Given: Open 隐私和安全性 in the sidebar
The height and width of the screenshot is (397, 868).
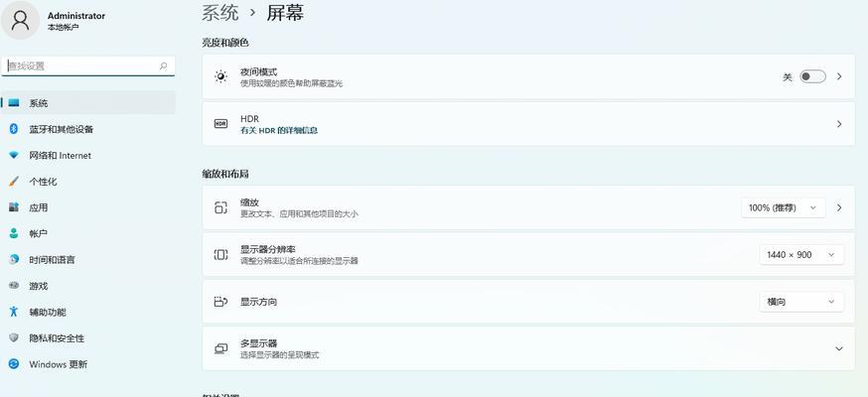Looking at the screenshot, I should coord(88,337).
